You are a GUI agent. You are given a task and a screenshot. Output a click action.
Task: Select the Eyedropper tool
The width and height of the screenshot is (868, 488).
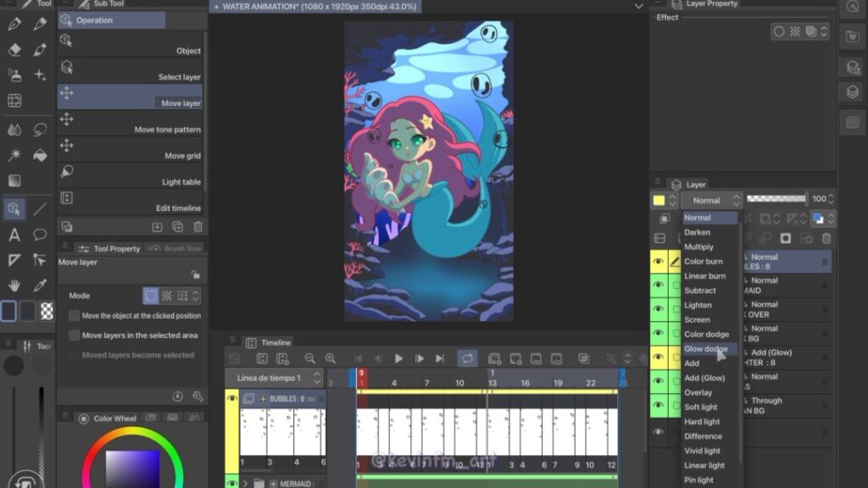click(40, 286)
